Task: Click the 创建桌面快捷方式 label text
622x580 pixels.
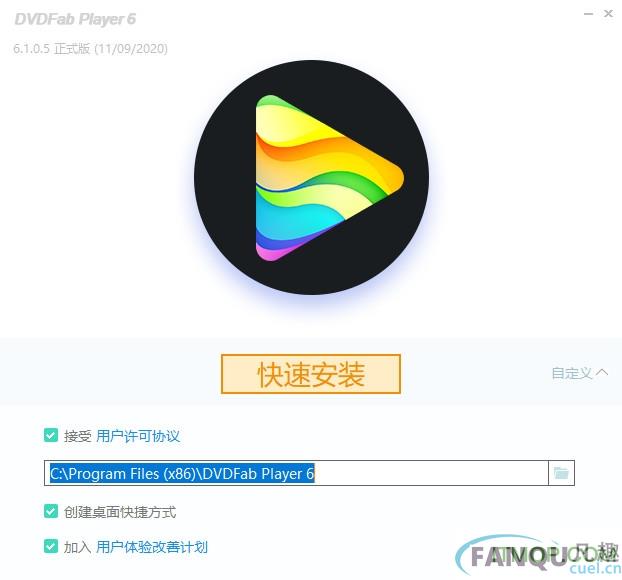Action: (x=120, y=512)
